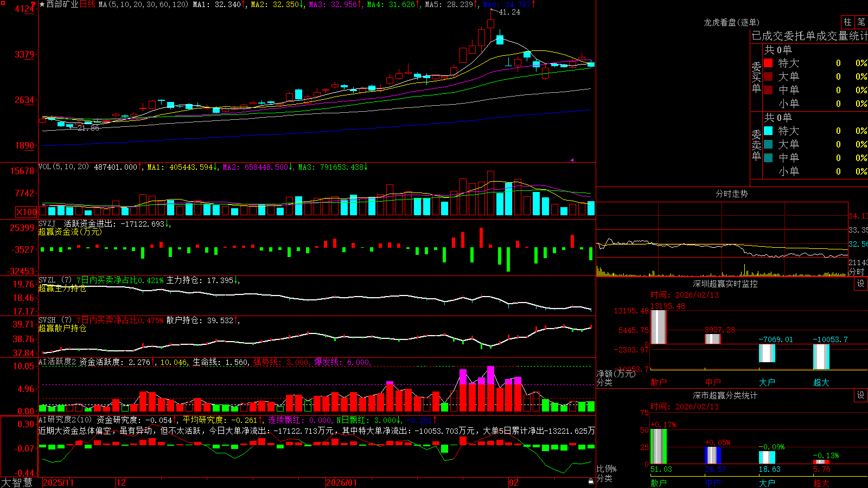Click the AI活跃度2 indicator title
Viewport: 868px width, 488px height.
coord(58,362)
